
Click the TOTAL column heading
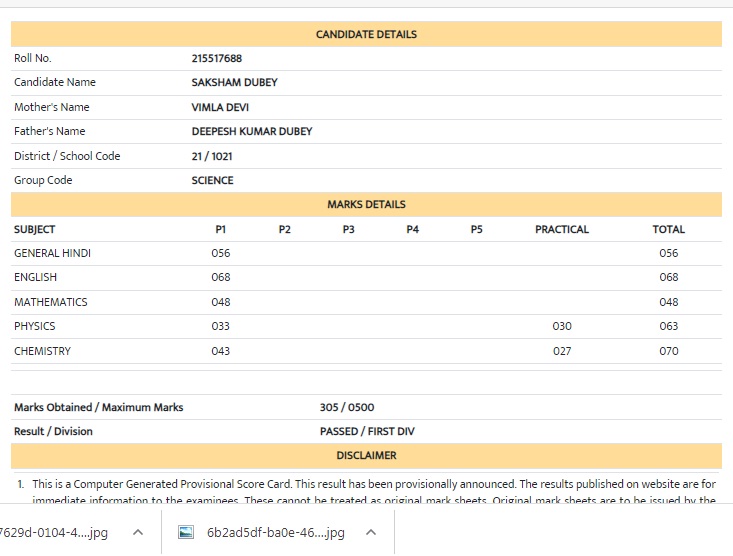[668, 230]
